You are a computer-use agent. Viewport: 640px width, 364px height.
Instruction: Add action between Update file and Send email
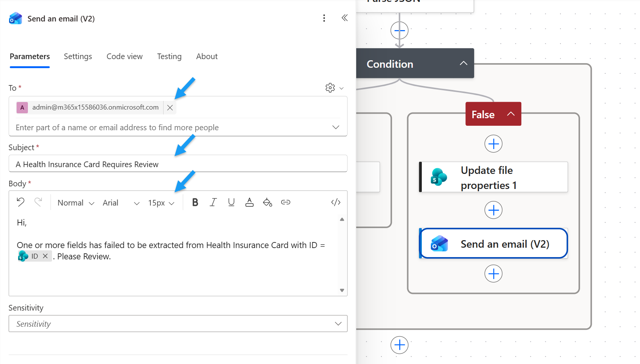tap(493, 210)
